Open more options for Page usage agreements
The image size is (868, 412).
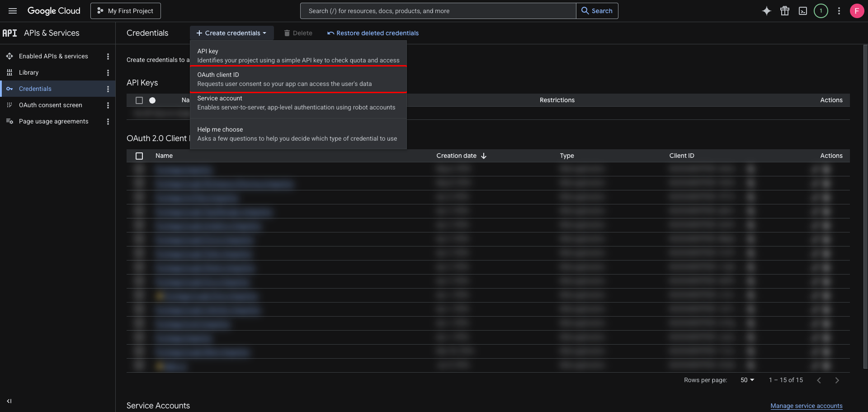click(x=108, y=121)
